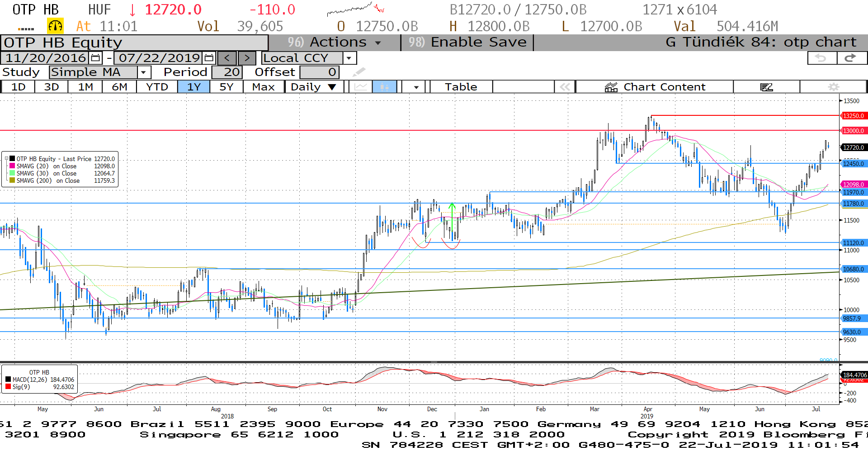Click the undo arrow button
The image size is (868, 470).
click(822, 58)
